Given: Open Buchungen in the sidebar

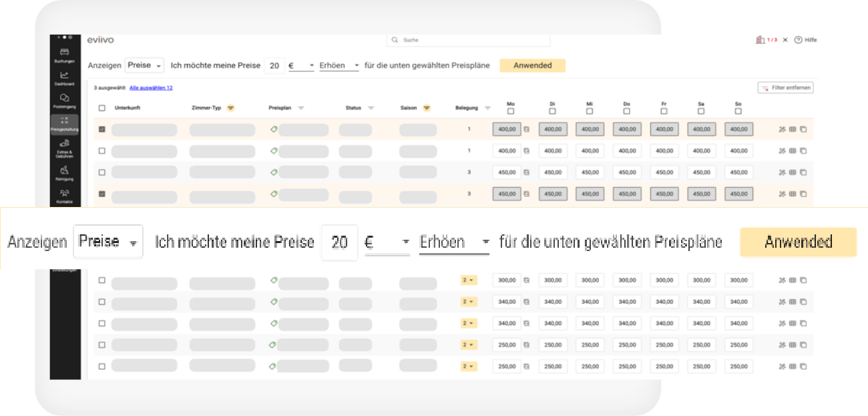Looking at the screenshot, I should click(64, 55).
